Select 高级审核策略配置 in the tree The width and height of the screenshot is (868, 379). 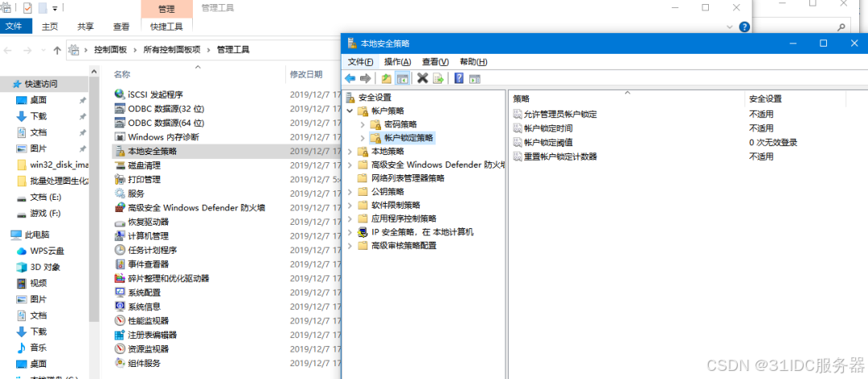pyautogui.click(x=403, y=246)
